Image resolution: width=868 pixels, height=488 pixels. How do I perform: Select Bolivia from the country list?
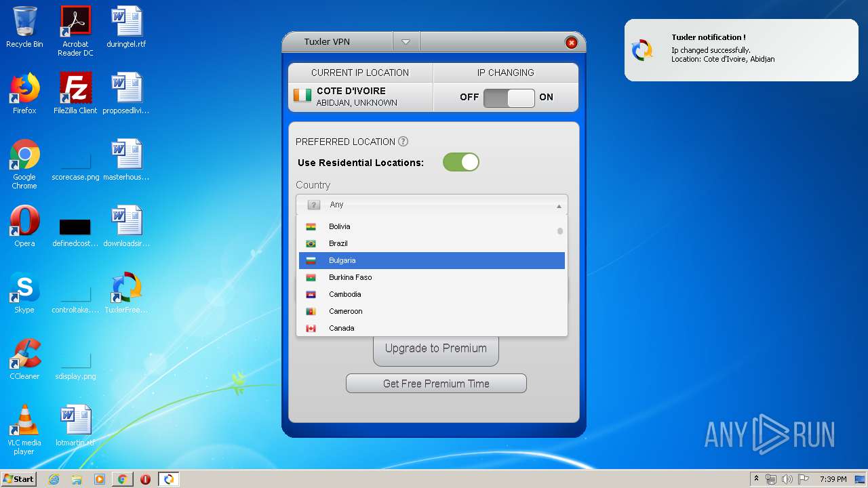tap(432, 226)
